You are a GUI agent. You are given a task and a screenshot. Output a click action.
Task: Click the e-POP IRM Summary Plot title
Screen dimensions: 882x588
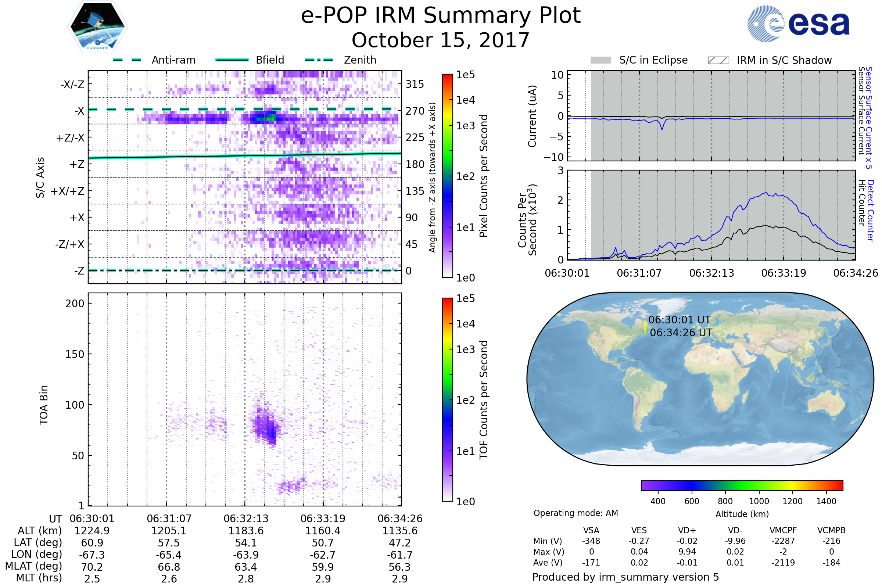click(x=441, y=16)
